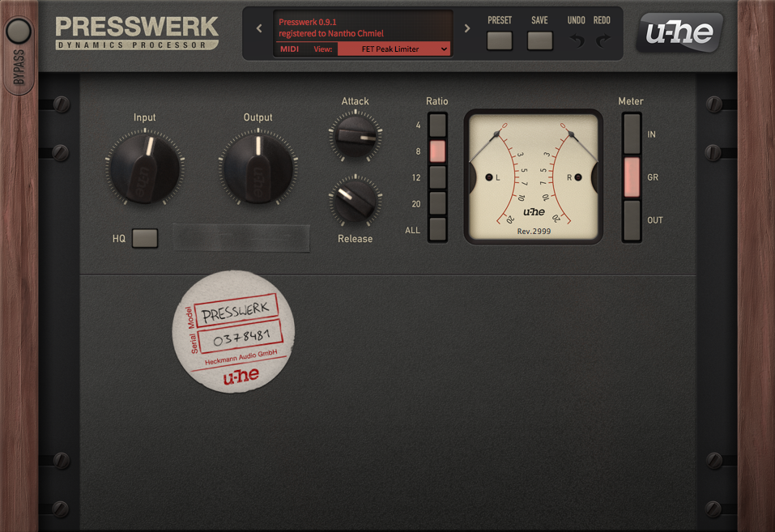This screenshot has height=532, width=775.
Task: Switch the meter to IN
Action: (632, 134)
